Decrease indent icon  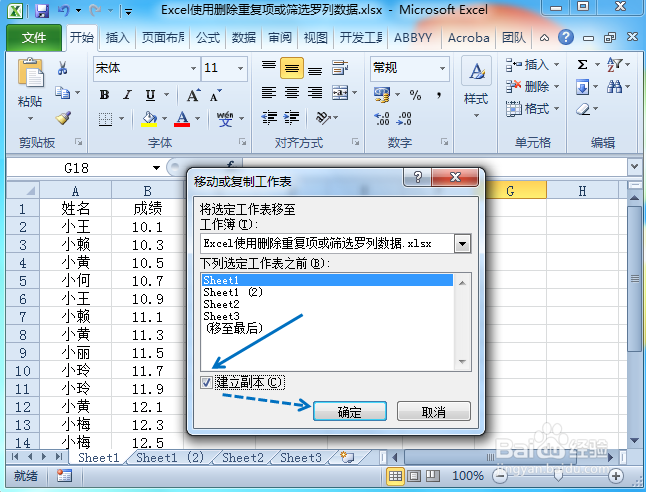(x=269, y=118)
